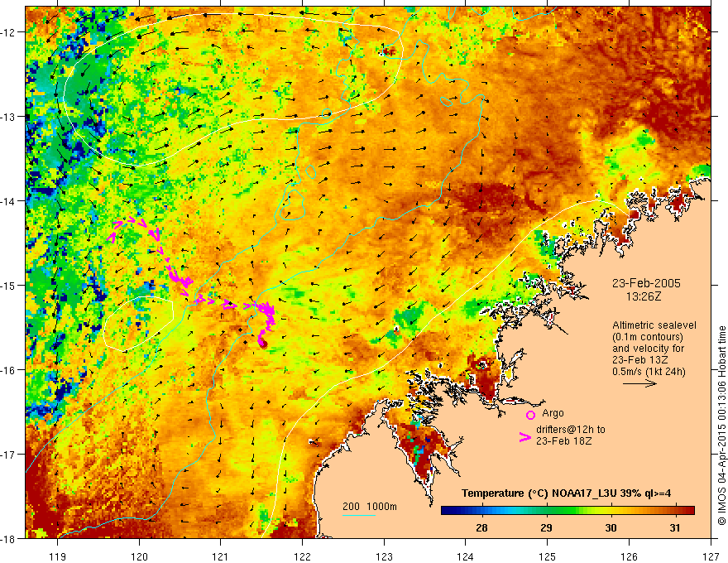The image size is (728, 563).
Task: Click the color bar tick label 28
Action: 481,527
